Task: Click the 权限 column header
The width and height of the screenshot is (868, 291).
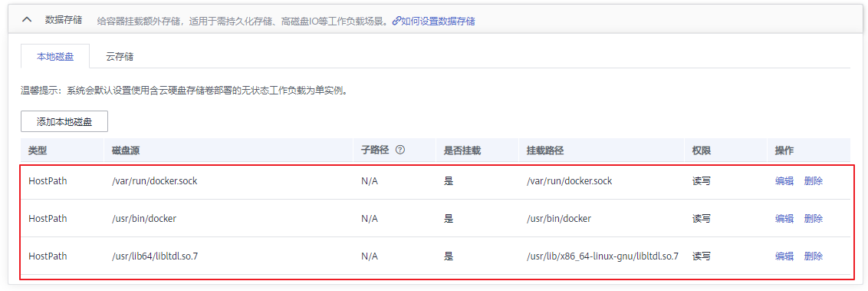Action: 702,150
